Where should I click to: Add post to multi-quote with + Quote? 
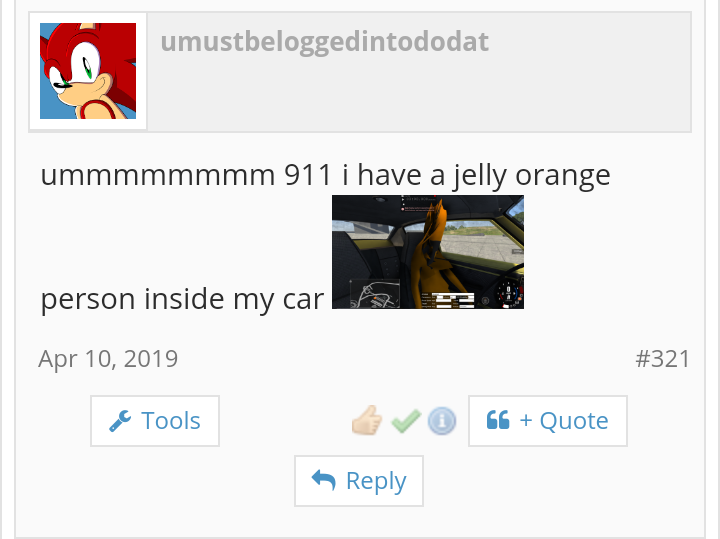point(548,421)
